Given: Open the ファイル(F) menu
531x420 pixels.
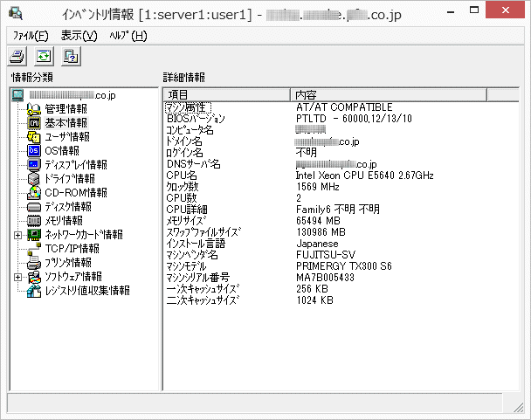Looking at the screenshot, I should (31, 36).
